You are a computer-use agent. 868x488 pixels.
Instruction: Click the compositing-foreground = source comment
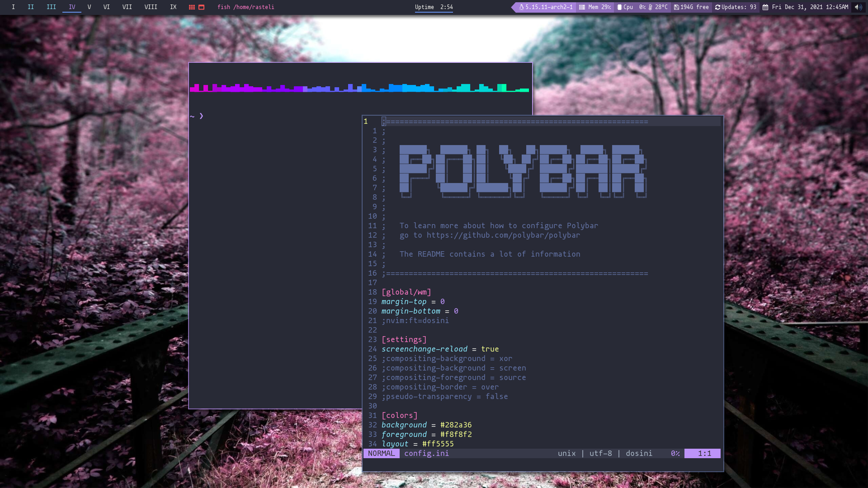click(x=454, y=378)
